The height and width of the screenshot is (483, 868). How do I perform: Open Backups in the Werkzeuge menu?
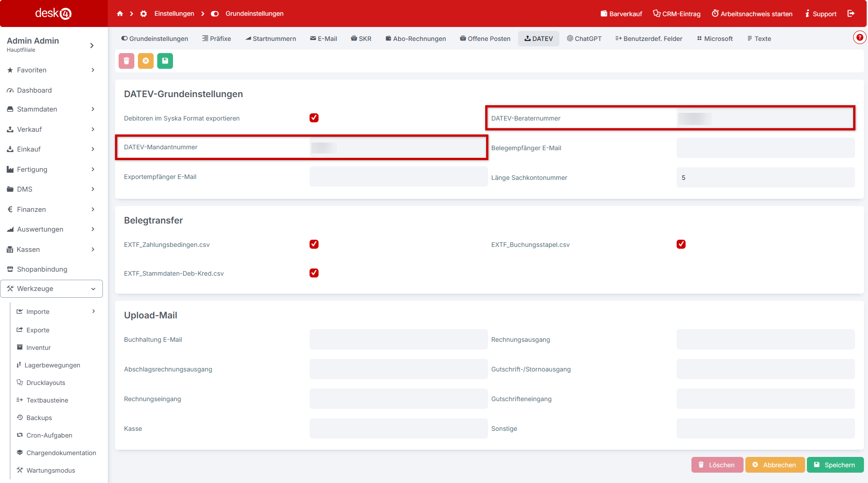point(39,418)
